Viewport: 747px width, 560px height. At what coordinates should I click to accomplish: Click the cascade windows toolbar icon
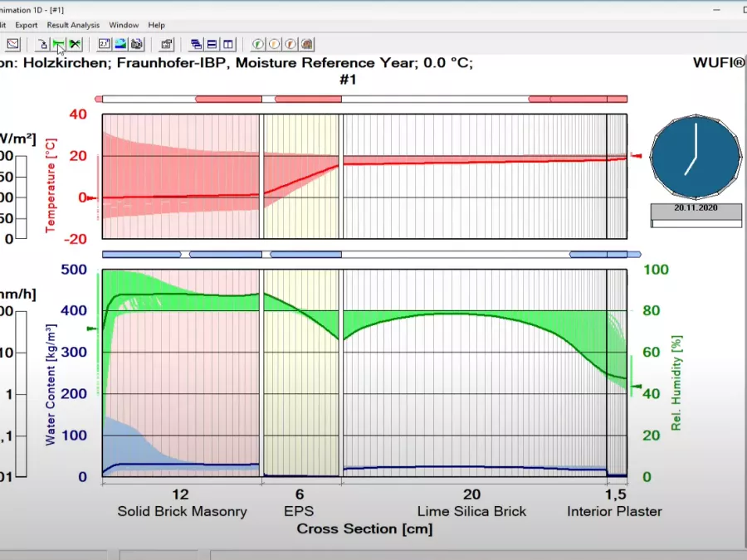(196, 44)
